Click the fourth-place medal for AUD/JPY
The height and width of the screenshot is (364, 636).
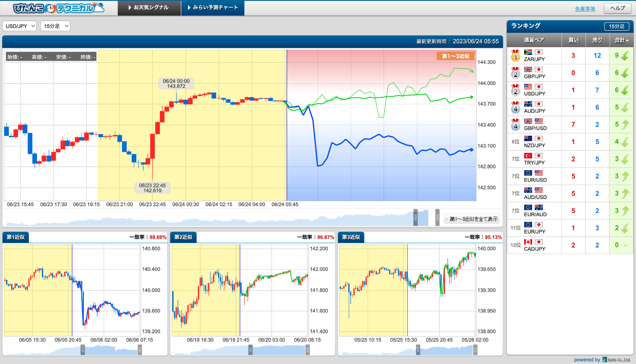(x=516, y=107)
